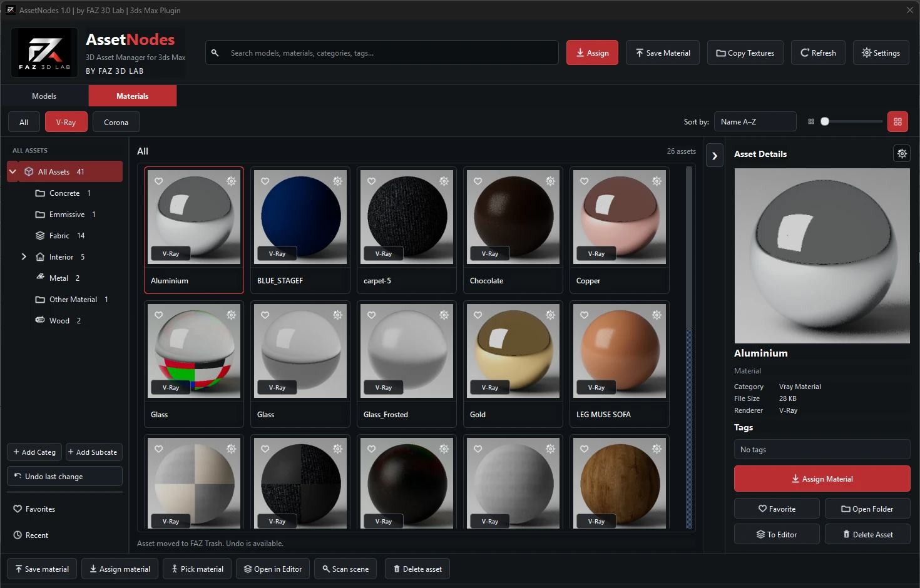The image size is (920, 588).
Task: Refresh the asset library
Action: [x=818, y=53]
